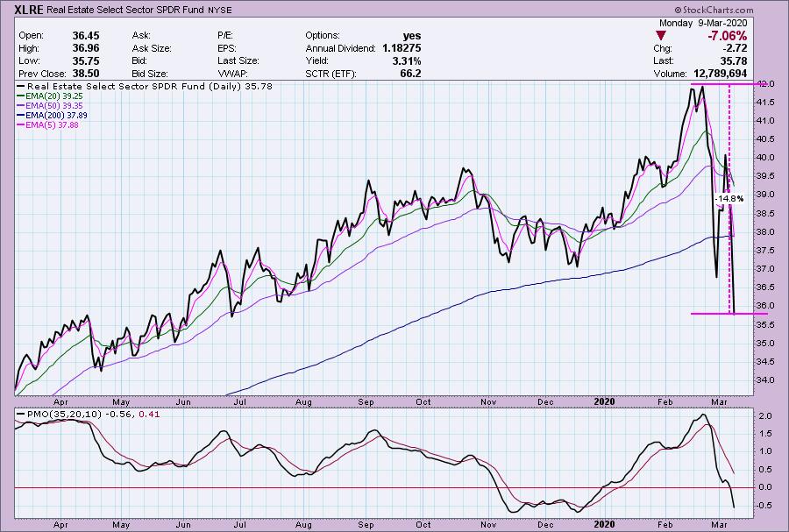This screenshot has width=789, height=532.
Task: Select the Prev Close value 38.50
Action: pyautogui.click(x=86, y=74)
